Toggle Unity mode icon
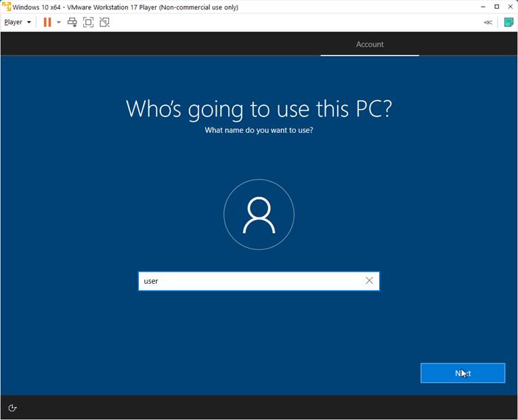 click(104, 22)
